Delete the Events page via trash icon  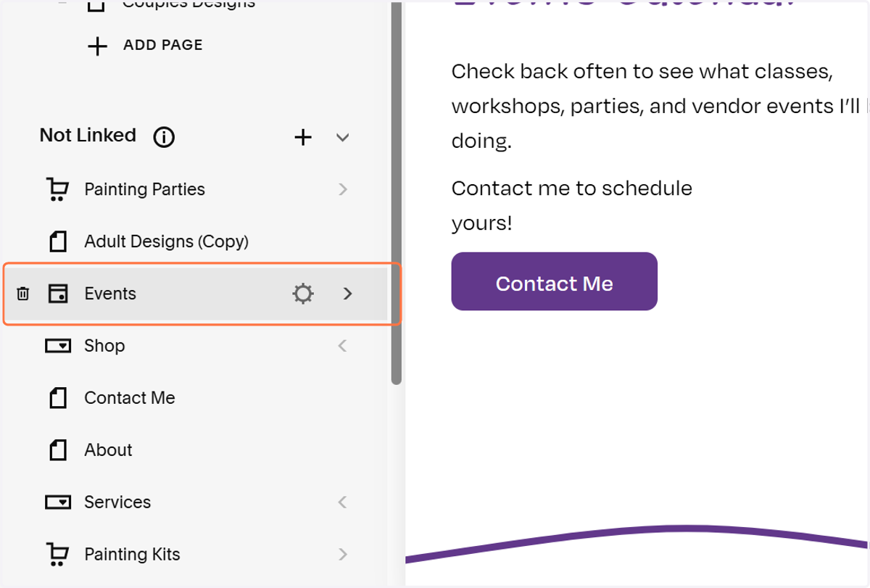pos(23,294)
